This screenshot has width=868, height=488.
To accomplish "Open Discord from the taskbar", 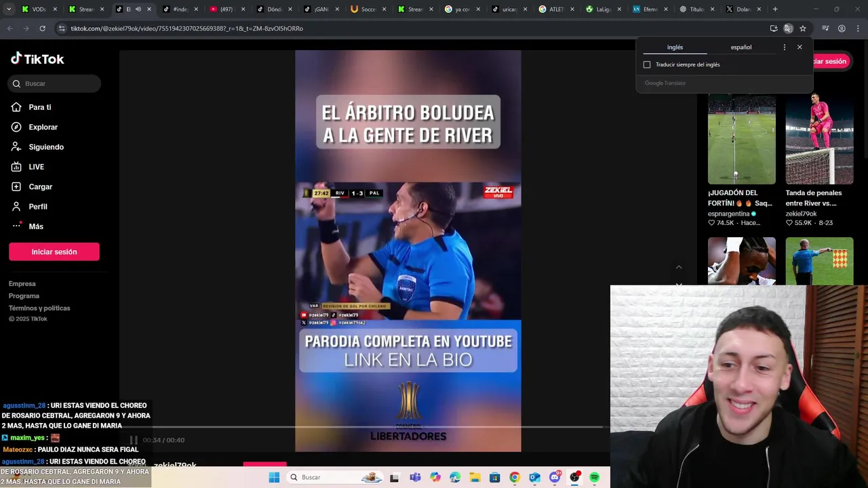I will pos(555,477).
